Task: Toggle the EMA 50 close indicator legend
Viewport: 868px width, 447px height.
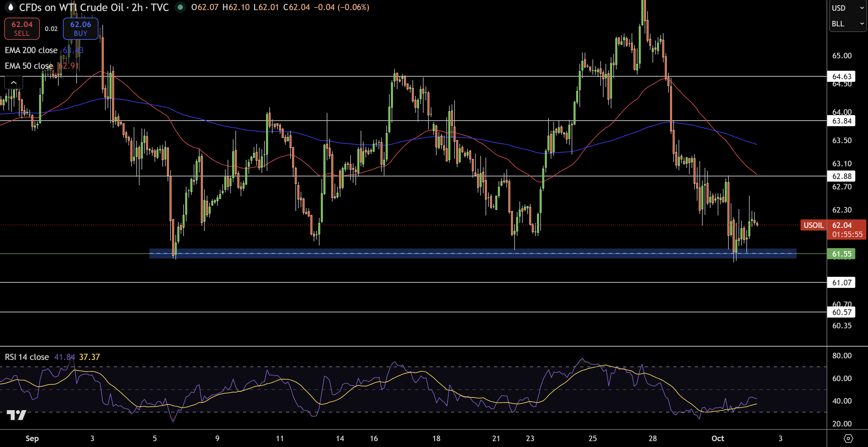Action: [x=29, y=66]
